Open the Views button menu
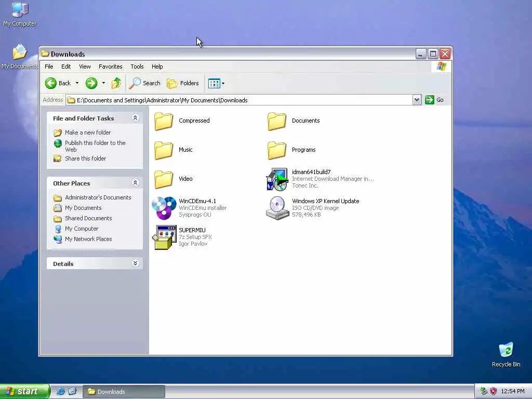The height and width of the screenshot is (399, 532). [x=216, y=83]
